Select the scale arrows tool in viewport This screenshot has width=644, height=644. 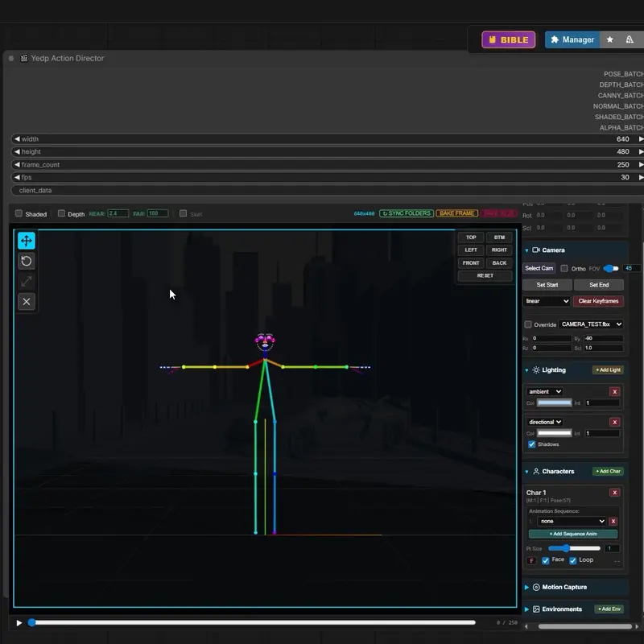(27, 281)
